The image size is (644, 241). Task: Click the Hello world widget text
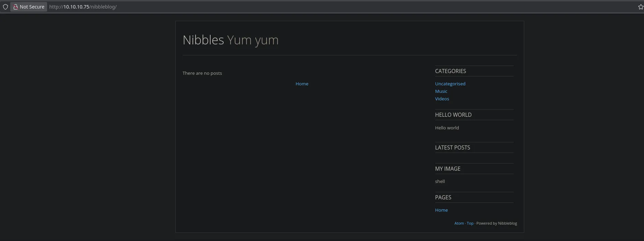pos(447,128)
